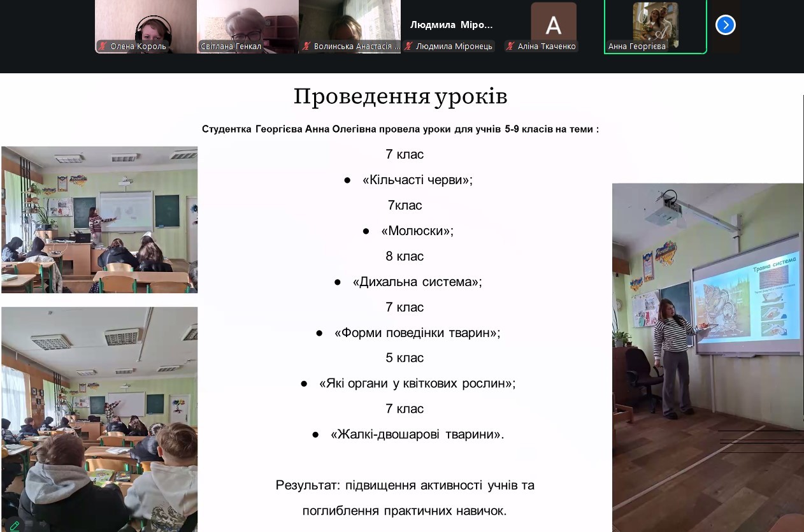Image resolution: width=804 pixels, height=532 pixels.
Task: Click the Людмила Міронець participant tile
Action: pyautogui.click(x=451, y=25)
